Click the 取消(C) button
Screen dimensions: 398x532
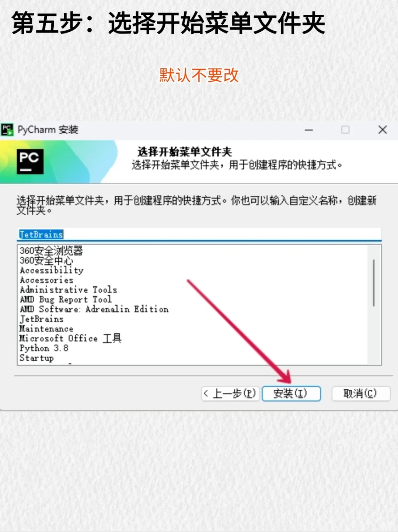click(x=360, y=393)
